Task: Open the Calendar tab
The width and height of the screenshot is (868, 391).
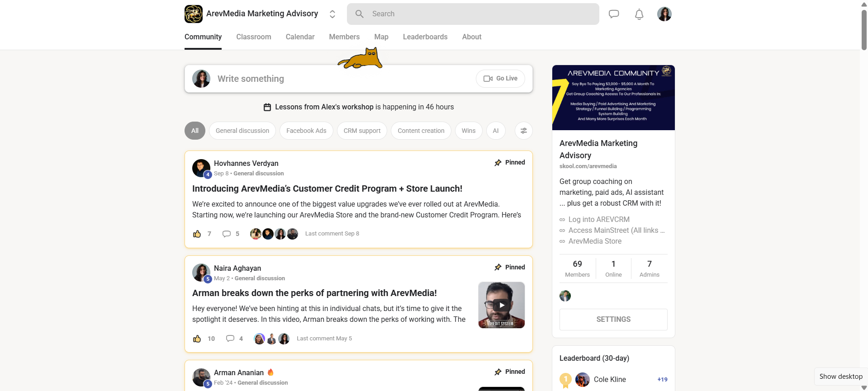Action: [300, 37]
